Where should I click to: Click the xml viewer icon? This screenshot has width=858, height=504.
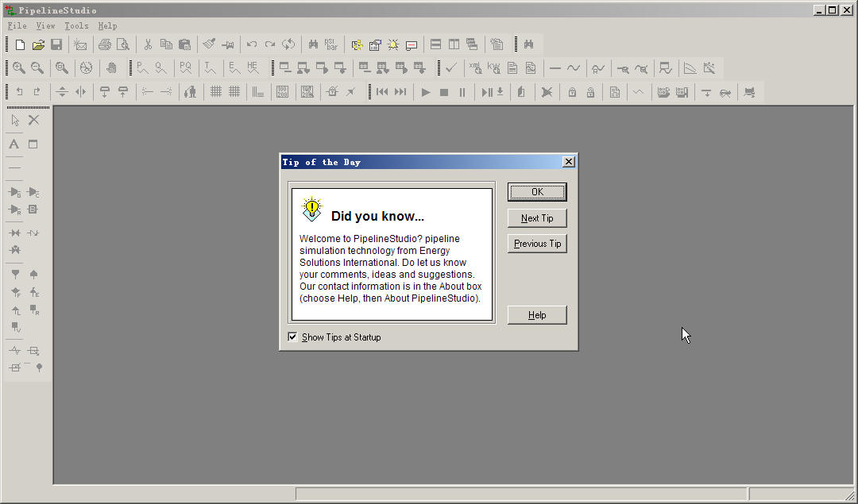pos(475,67)
